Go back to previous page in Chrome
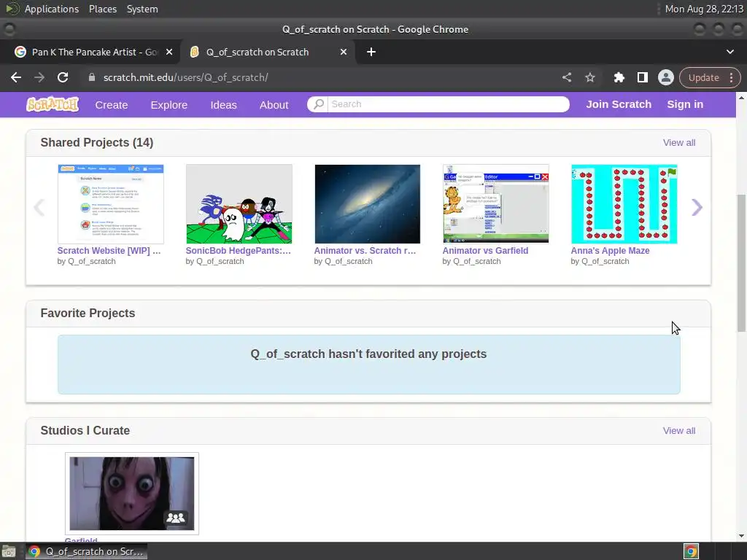The image size is (747, 560). (x=16, y=77)
